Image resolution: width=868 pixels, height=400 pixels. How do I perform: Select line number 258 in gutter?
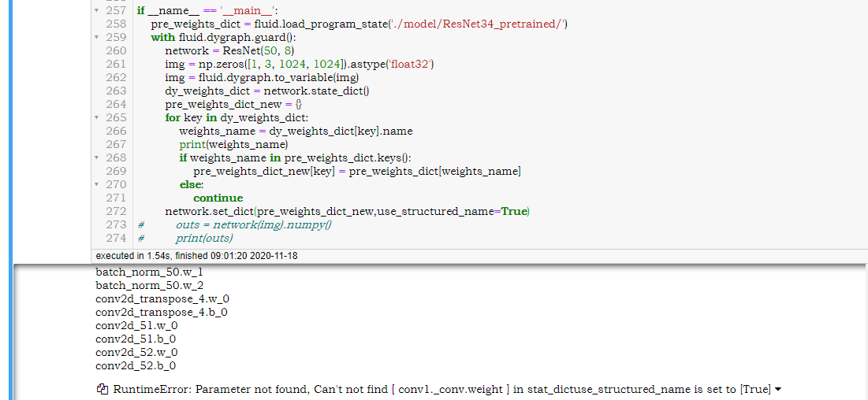pos(116,24)
